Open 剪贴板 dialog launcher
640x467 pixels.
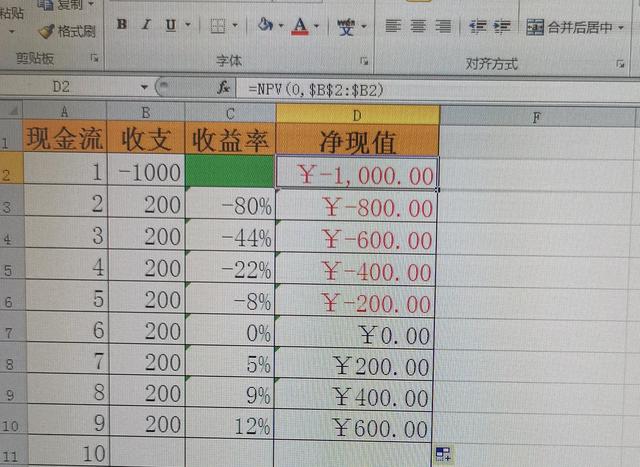tap(94, 59)
